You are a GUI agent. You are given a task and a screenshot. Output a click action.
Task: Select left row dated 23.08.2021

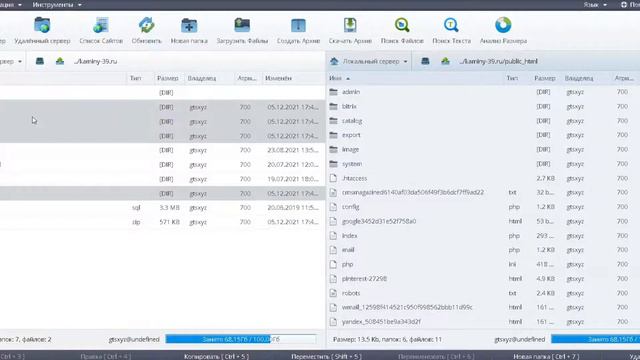[x=162, y=150]
